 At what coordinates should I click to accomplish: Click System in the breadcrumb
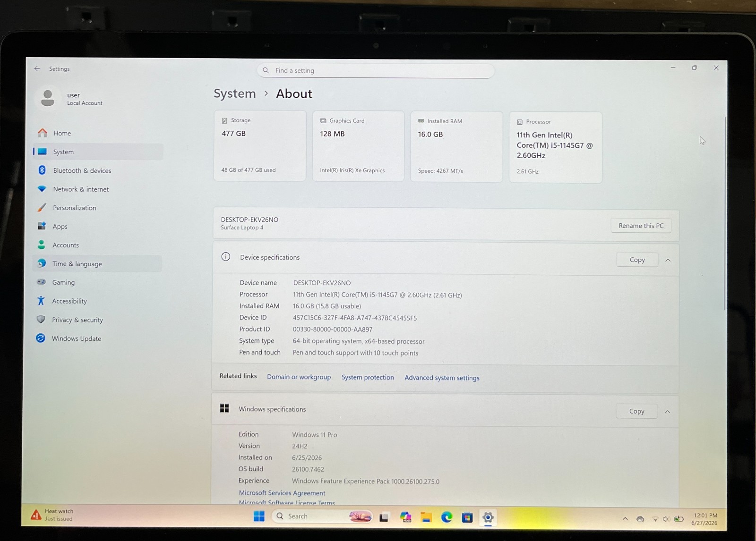234,93
